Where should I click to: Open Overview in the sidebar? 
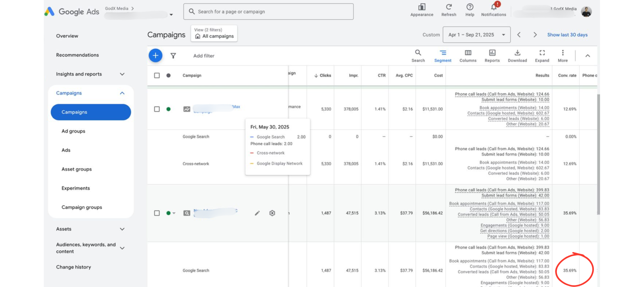point(67,36)
